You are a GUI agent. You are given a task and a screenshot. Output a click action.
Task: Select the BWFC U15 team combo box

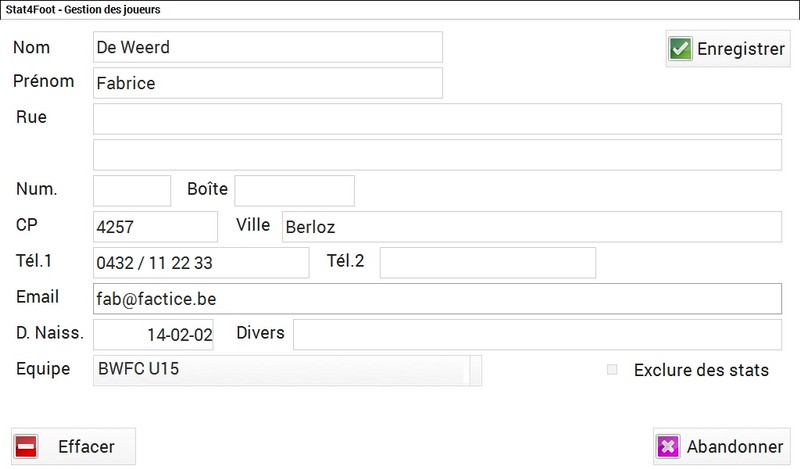point(287,371)
